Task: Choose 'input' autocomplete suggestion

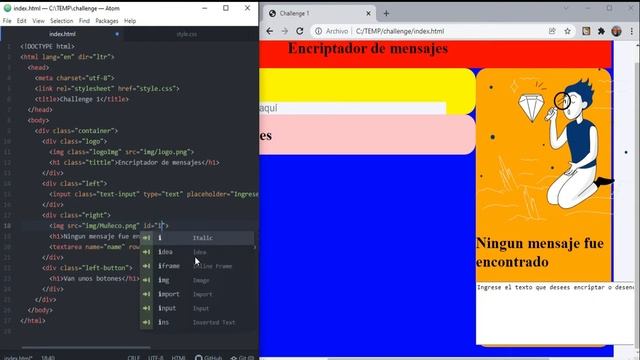Action: [198, 309]
